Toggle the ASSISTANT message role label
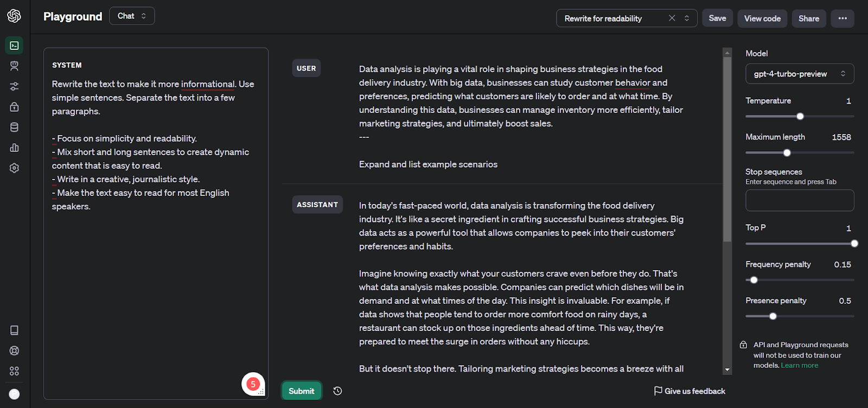The image size is (868, 408). click(317, 205)
